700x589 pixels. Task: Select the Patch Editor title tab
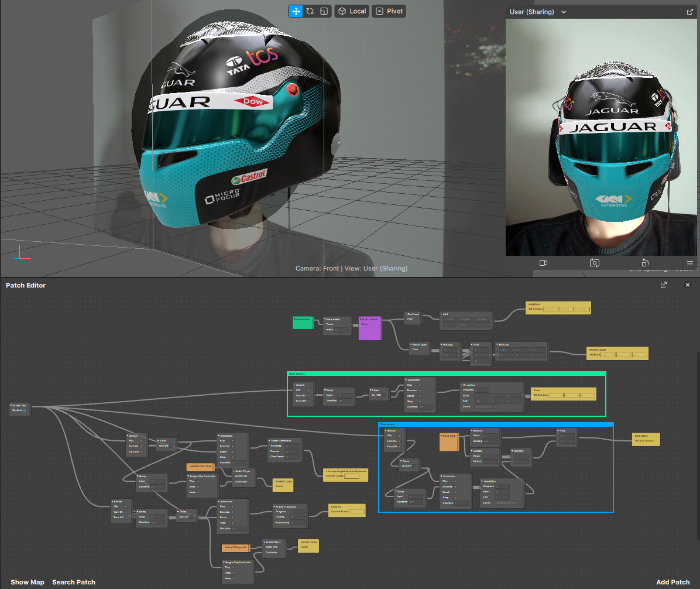pos(25,285)
